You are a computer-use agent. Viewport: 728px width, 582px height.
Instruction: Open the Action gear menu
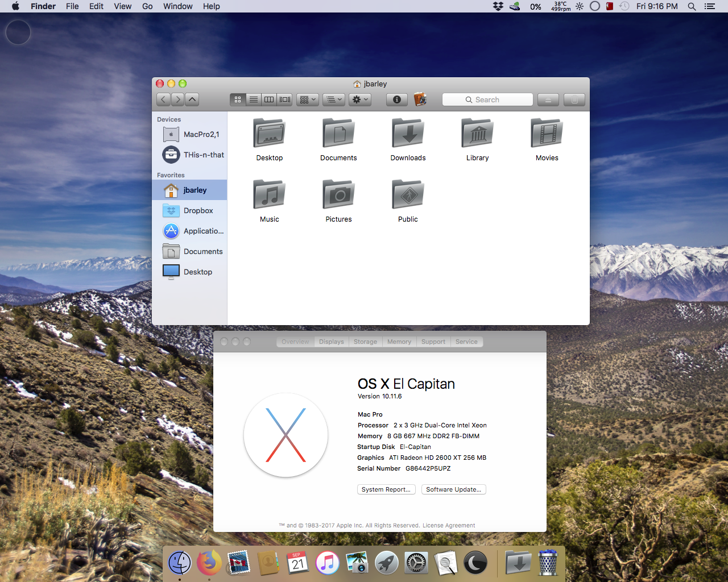360,99
